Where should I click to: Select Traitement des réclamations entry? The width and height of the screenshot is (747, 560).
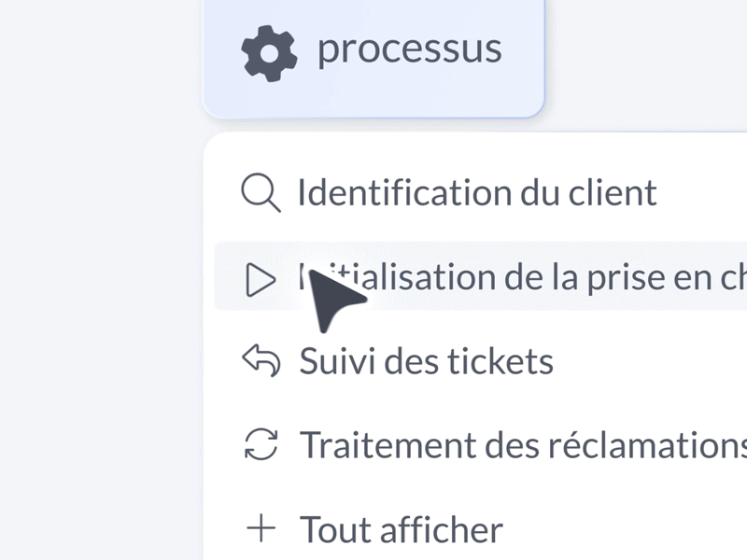pyautogui.click(x=481, y=445)
